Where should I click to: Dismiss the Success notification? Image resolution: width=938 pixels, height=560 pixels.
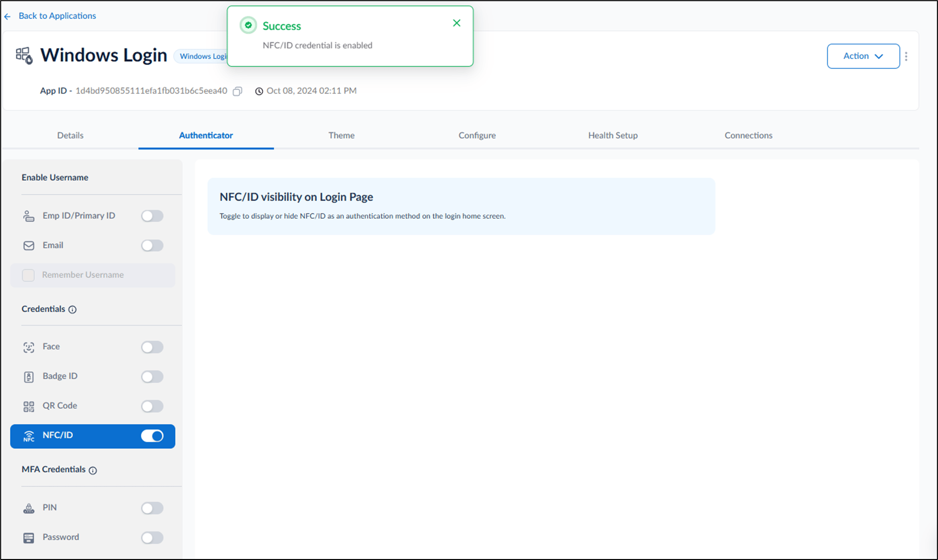coord(457,23)
